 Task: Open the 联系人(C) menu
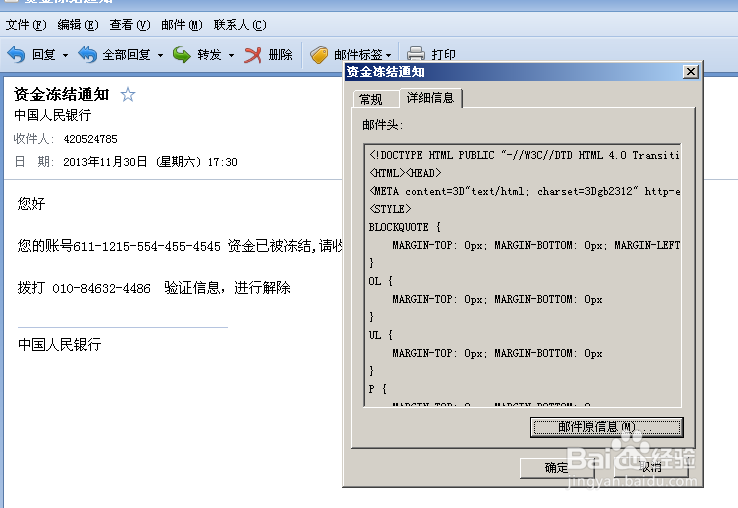click(240, 24)
